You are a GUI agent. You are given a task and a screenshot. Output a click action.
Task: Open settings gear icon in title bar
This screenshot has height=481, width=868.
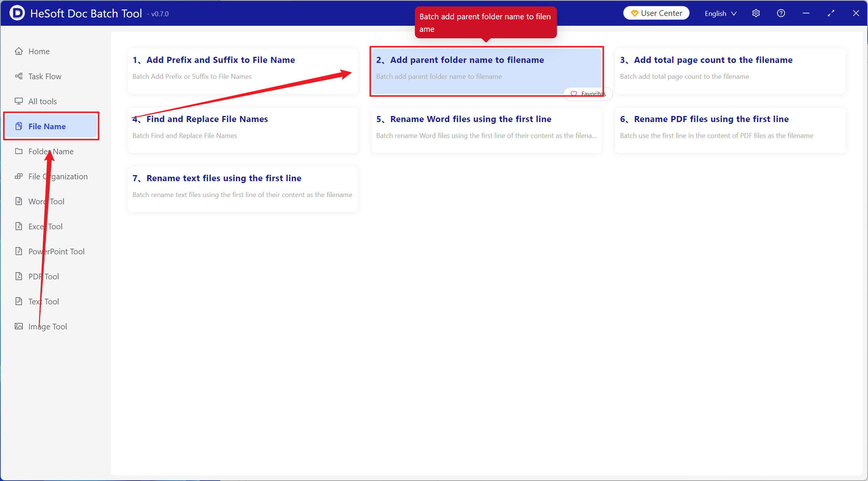[756, 13]
